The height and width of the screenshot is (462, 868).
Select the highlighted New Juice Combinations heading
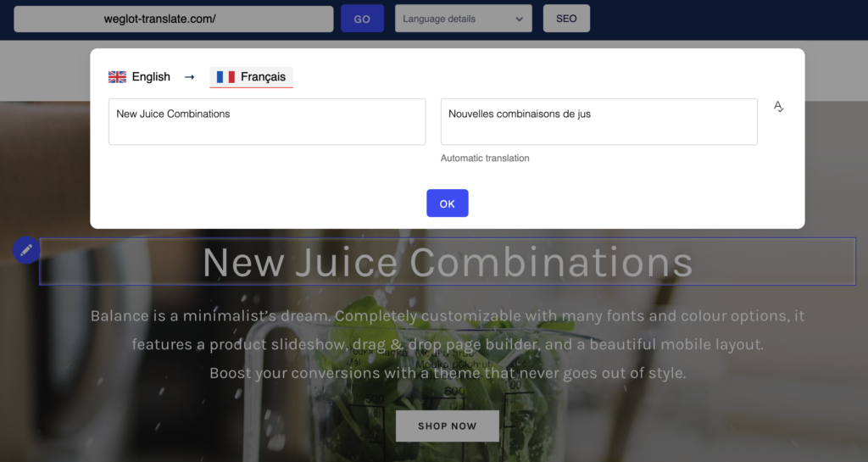tap(448, 262)
